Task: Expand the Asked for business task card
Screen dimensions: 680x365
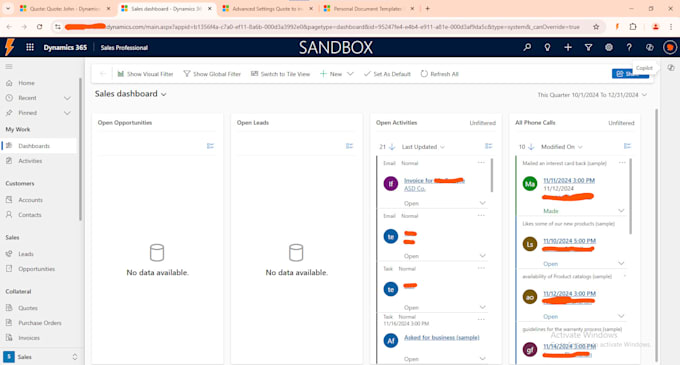Action: (482, 358)
